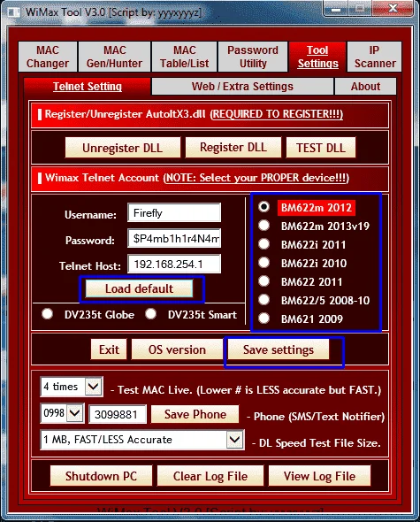
Task: Select the BM622i 2011 radio button
Action: pos(263,244)
